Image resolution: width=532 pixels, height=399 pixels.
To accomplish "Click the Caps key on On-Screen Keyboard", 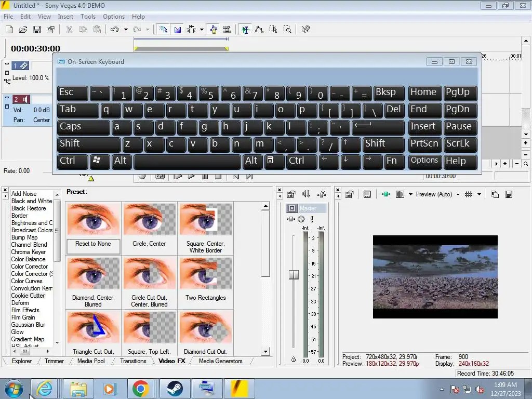I will (84, 127).
